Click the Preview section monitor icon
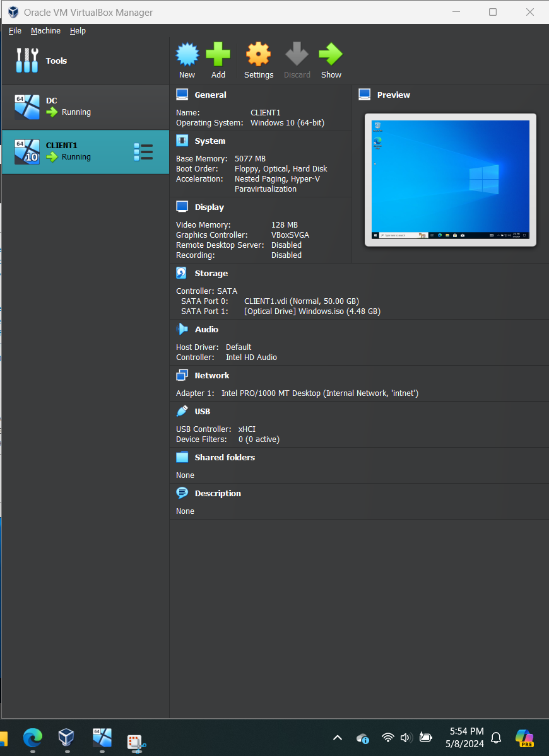 point(365,95)
